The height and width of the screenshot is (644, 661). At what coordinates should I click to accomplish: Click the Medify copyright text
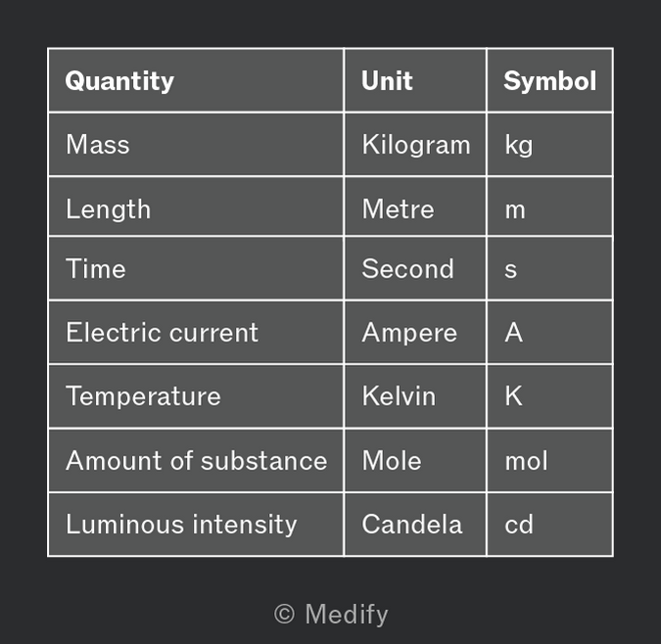[x=331, y=615]
